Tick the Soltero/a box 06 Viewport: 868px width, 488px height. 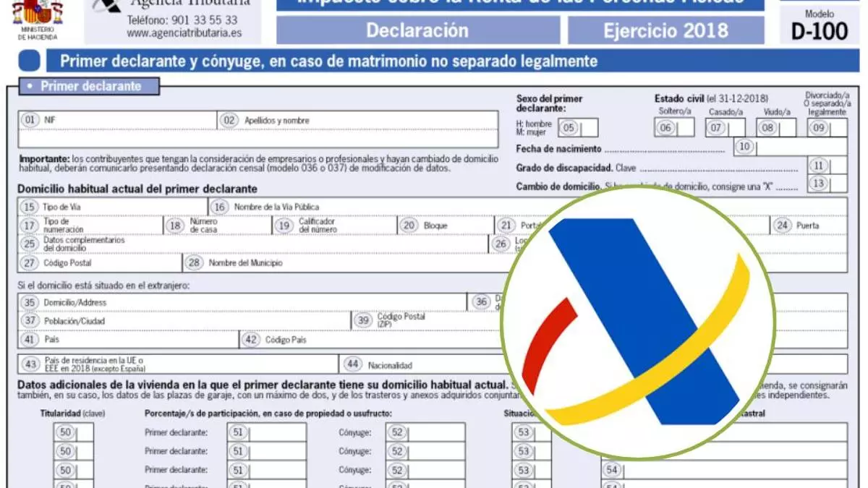pos(684,128)
